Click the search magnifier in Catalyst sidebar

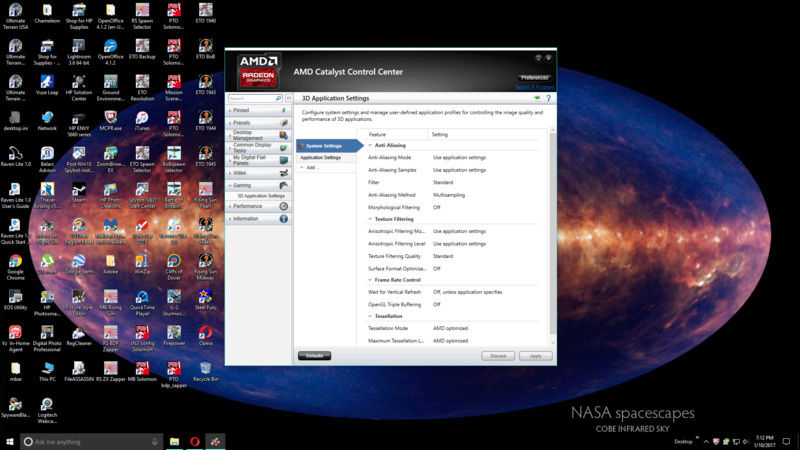tap(279, 98)
